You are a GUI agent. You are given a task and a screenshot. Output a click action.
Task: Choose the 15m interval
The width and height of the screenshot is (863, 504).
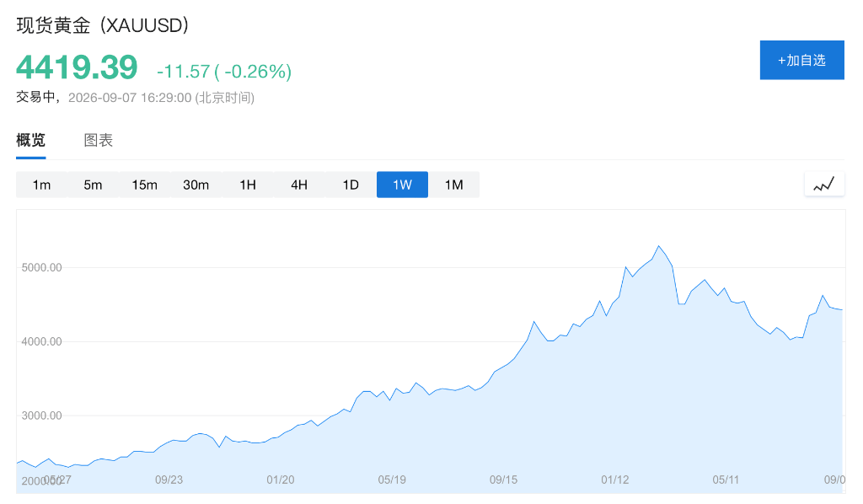[x=144, y=185]
